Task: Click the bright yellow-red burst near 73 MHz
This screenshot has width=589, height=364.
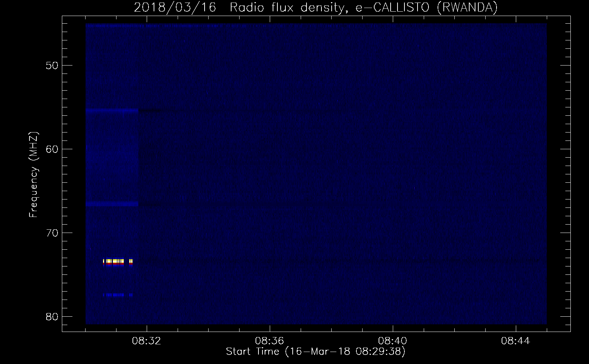Action: (118, 262)
